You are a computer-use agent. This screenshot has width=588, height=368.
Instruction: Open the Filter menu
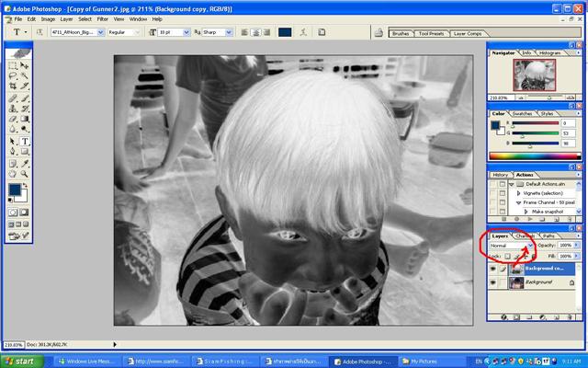[102, 19]
